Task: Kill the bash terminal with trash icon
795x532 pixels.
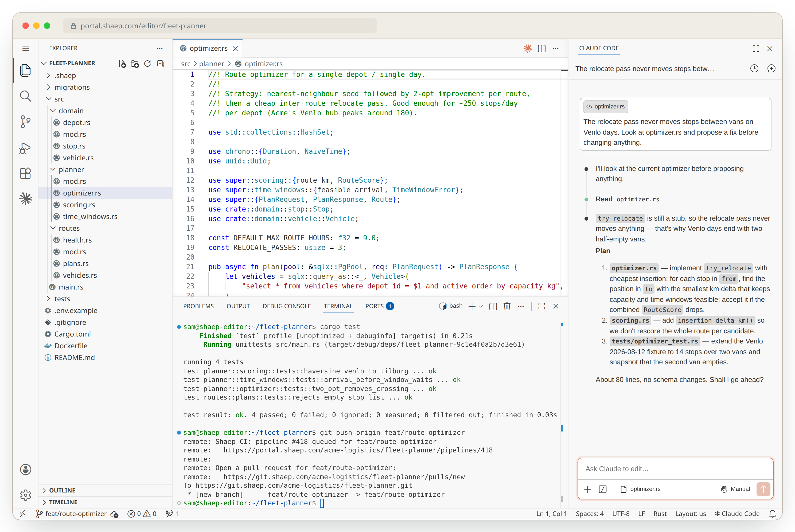Action: tap(507, 306)
